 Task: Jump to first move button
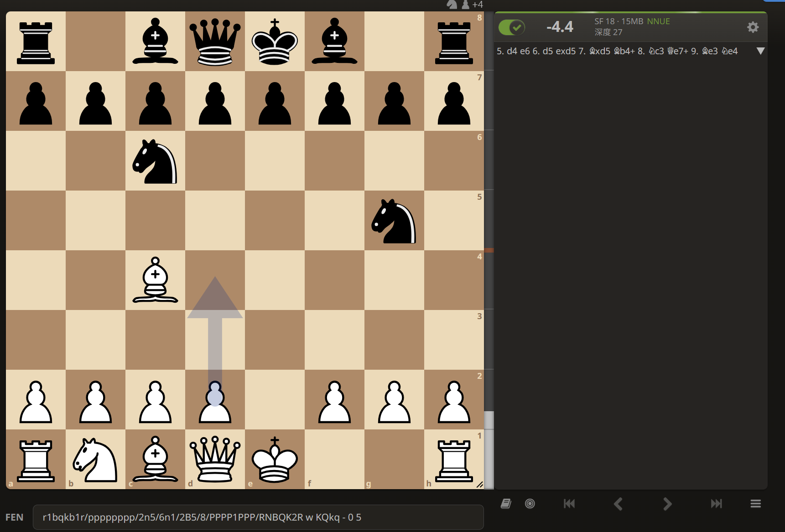click(x=569, y=504)
